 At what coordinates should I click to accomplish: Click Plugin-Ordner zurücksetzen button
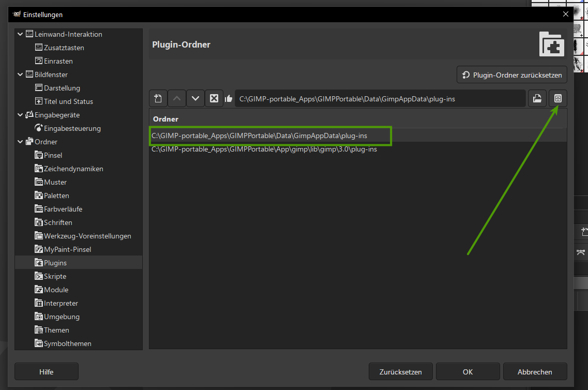point(512,75)
